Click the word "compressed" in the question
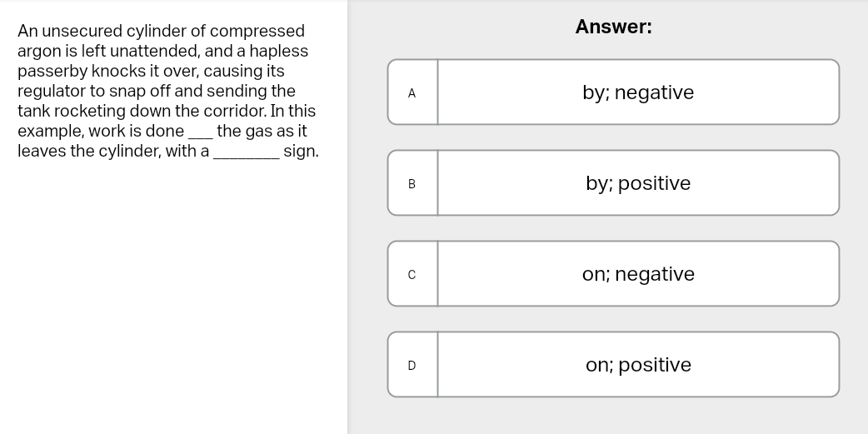This screenshot has width=868, height=434. tap(257, 32)
